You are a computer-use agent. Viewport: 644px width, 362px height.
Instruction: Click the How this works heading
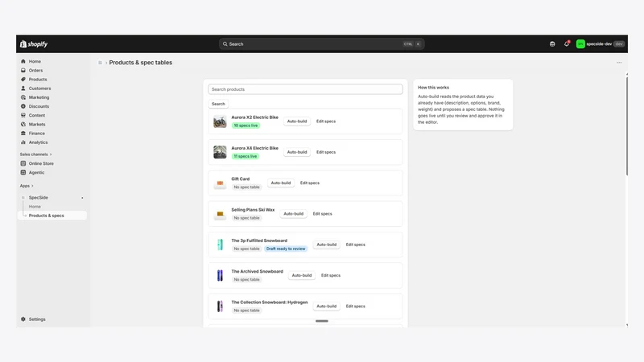pyautogui.click(x=433, y=88)
